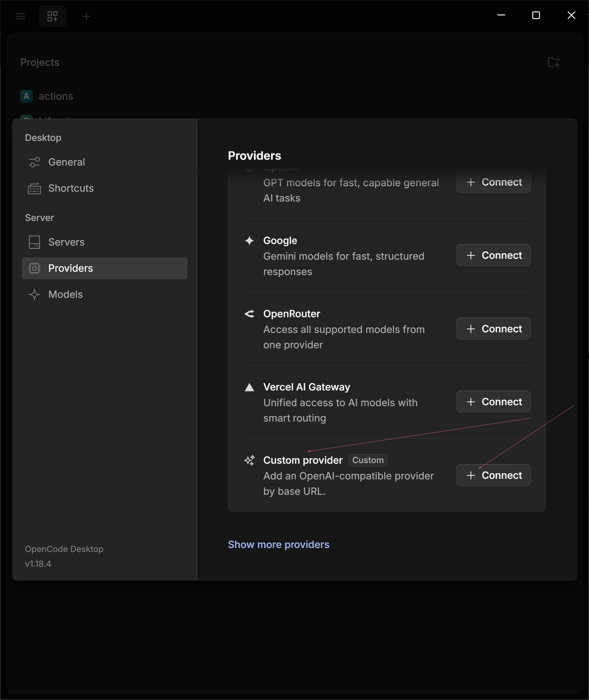Viewport: 589px width, 700px height.
Task: Click the OpenRouter logo icon
Action: (x=249, y=314)
